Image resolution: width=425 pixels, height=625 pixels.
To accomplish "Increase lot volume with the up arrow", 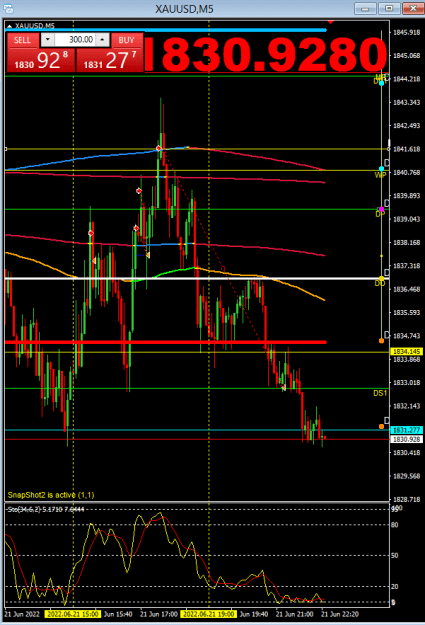I will (x=102, y=39).
